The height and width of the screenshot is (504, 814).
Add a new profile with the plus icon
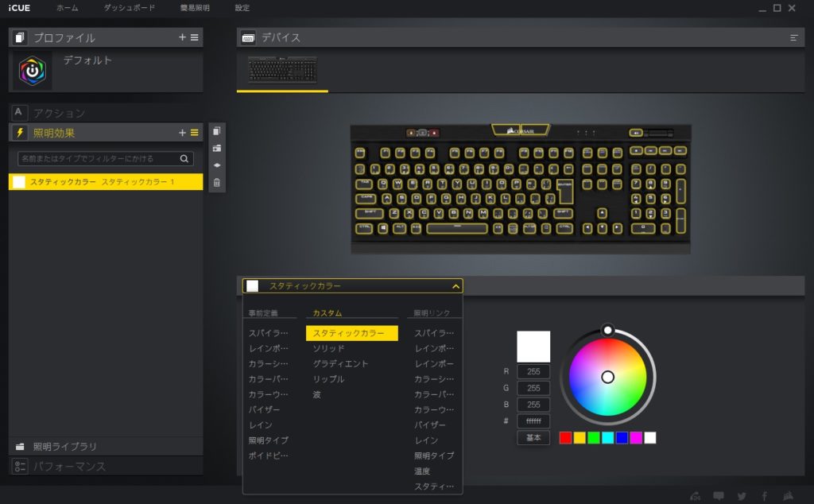[182, 37]
